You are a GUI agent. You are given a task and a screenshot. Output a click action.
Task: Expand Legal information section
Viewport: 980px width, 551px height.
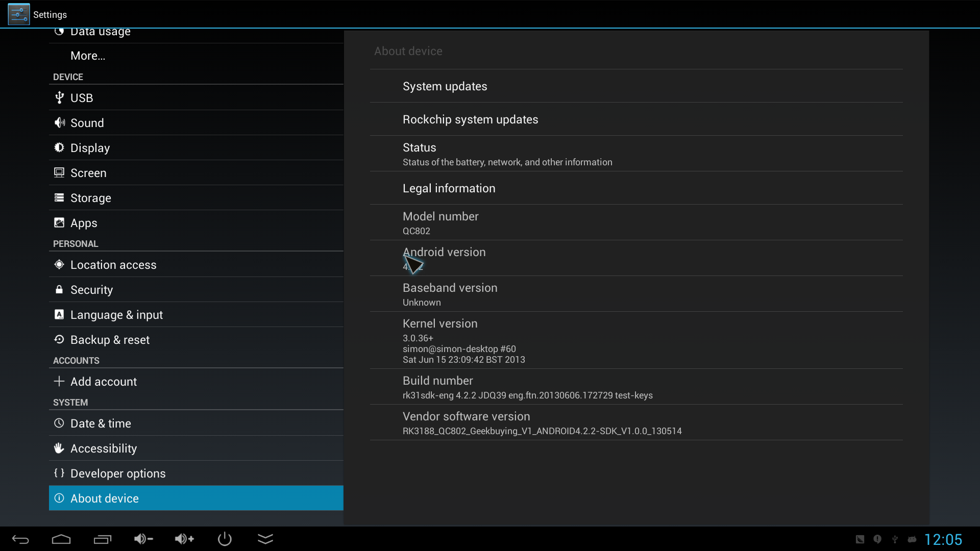pyautogui.click(x=449, y=188)
